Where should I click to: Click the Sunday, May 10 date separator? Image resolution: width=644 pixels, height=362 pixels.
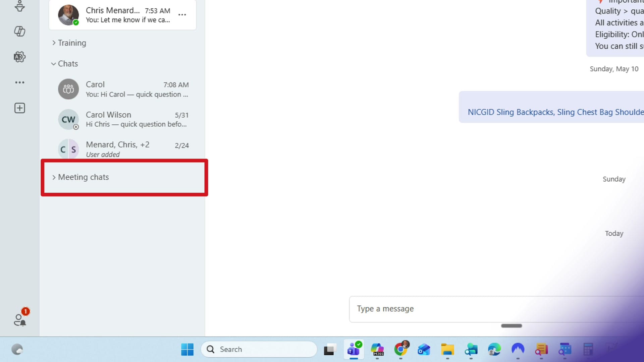(614, 69)
